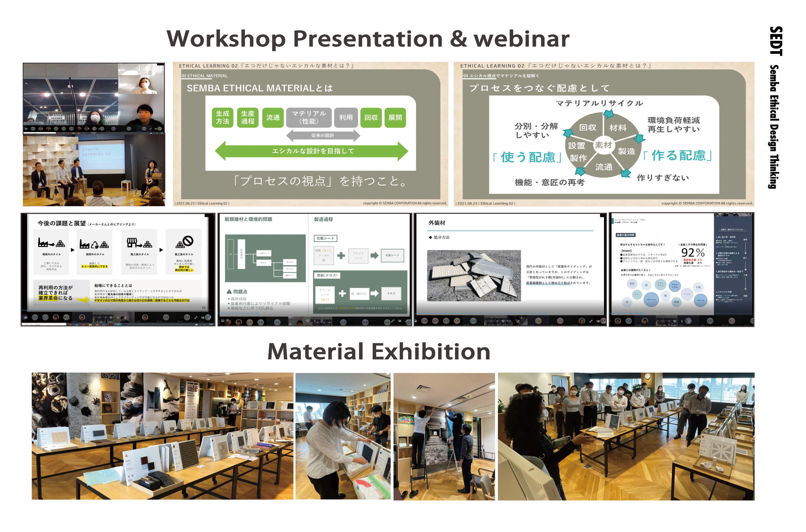The height and width of the screenshot is (532, 806).
Task: Click the grey マテリアル(性能) box
Action: [309, 118]
